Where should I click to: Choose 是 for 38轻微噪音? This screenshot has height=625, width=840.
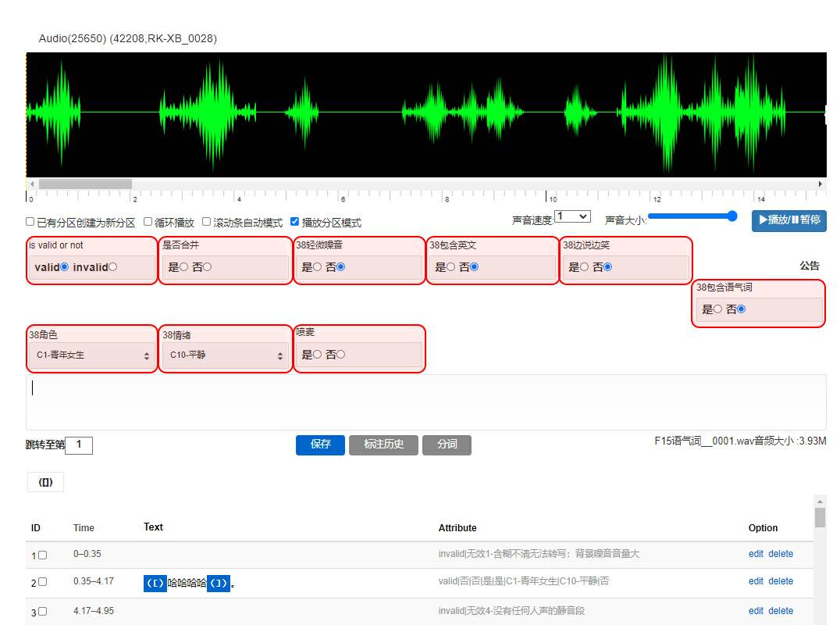pos(317,267)
